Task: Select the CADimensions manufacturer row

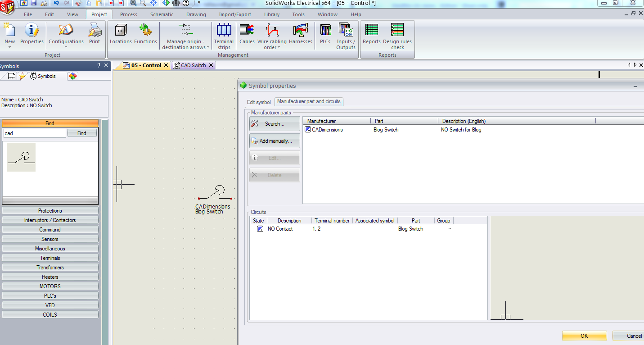Action: tap(473, 130)
